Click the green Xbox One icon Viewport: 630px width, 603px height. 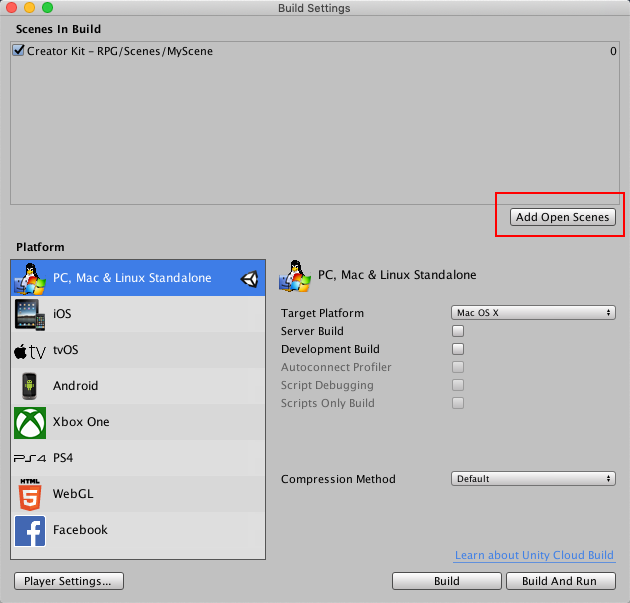[x=30, y=423]
